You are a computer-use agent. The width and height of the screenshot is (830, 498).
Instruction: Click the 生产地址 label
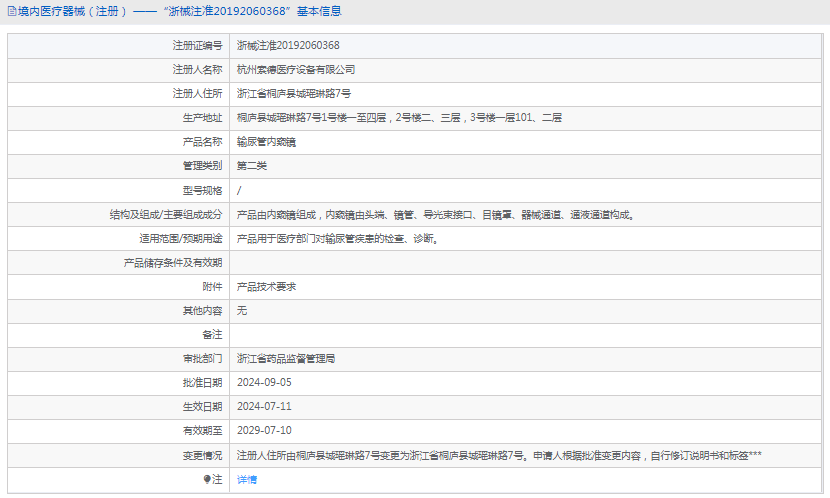(203, 117)
